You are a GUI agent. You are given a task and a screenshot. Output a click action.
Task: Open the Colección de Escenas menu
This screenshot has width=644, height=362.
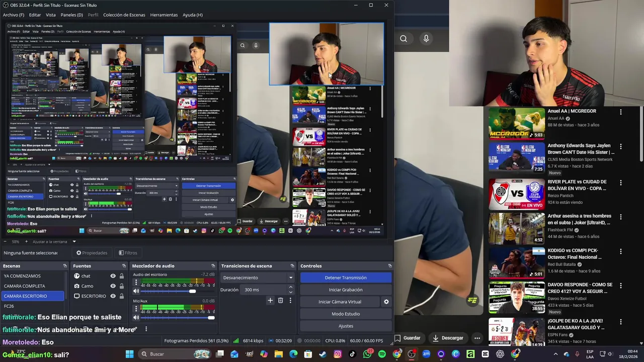(124, 15)
